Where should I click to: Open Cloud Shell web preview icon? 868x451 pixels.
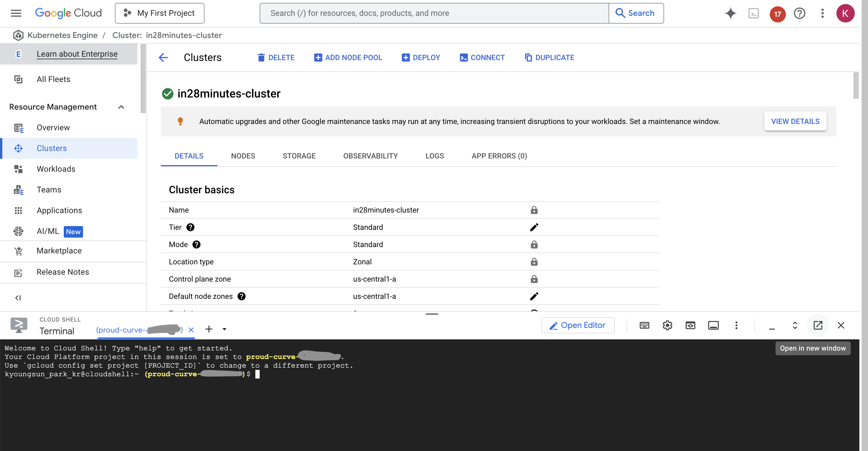point(690,325)
